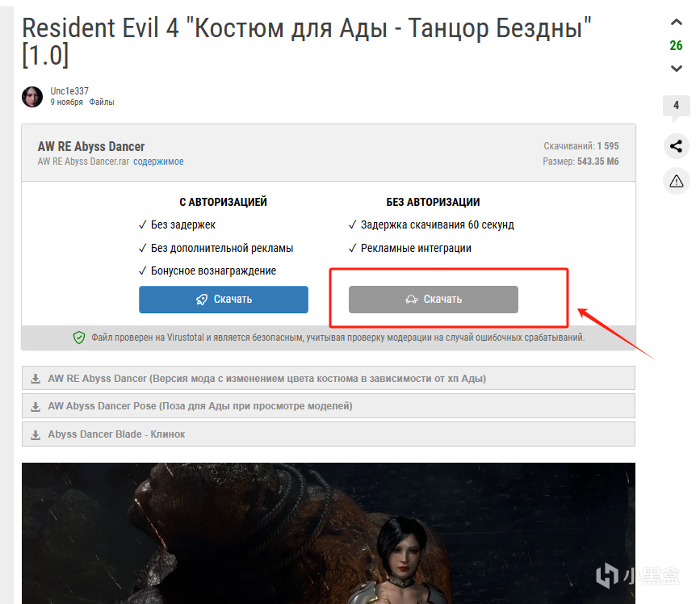
Task: Open the Unc1e337 author avatar
Action: [x=32, y=96]
